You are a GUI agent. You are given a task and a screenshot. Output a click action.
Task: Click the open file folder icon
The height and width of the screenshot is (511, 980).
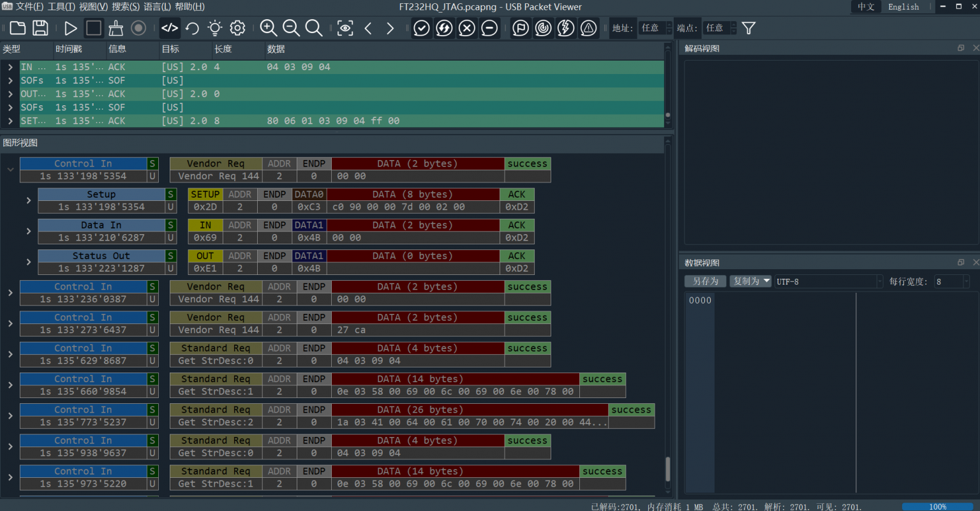(x=18, y=28)
